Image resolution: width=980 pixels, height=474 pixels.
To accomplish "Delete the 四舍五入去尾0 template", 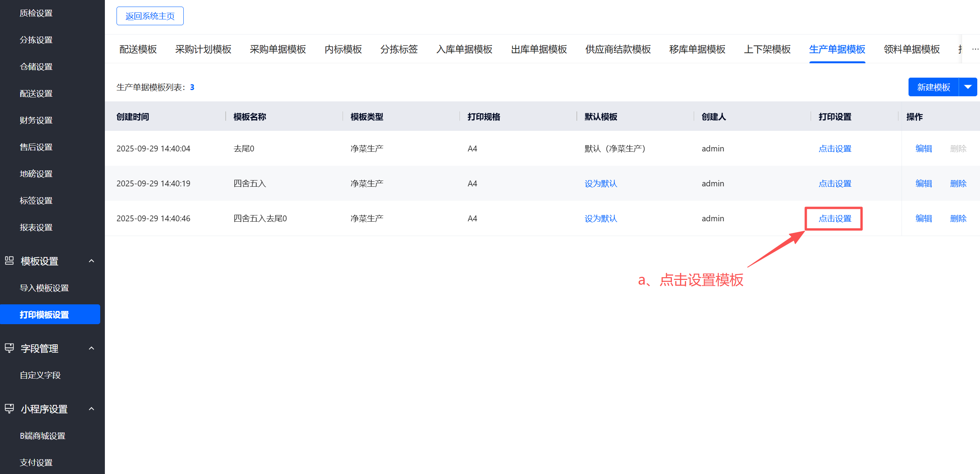I will coord(958,219).
